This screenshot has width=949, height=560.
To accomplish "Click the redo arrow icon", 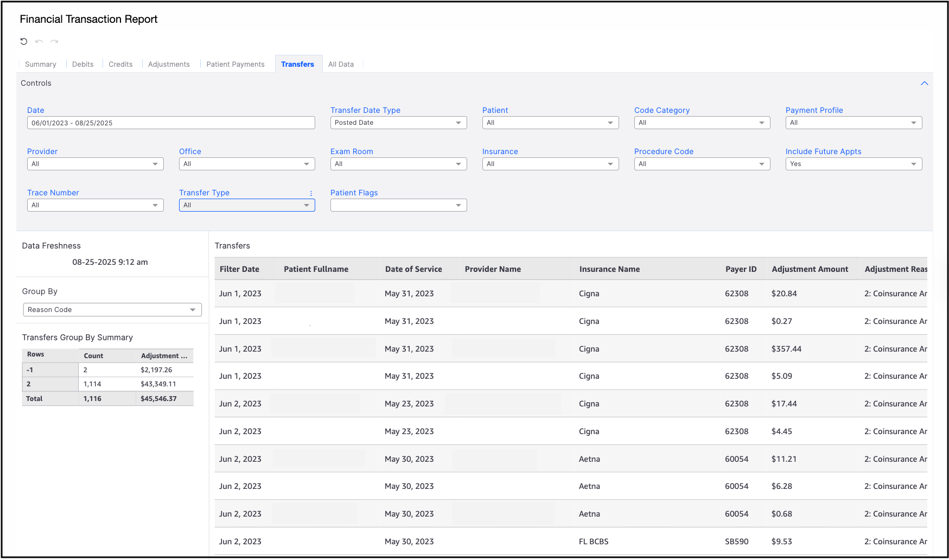I will pyautogui.click(x=54, y=41).
